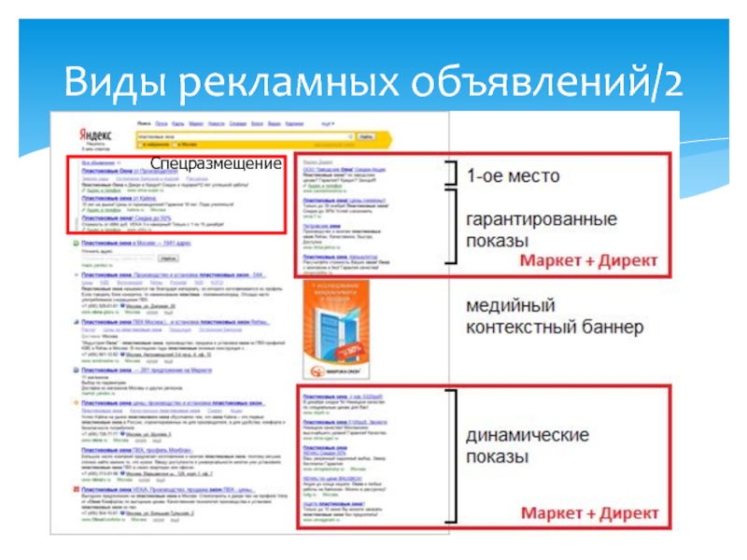The height and width of the screenshot is (560, 747).
Task: Click 'Маркет + Директ' under 'гарантированные показы'
Action: (x=588, y=260)
